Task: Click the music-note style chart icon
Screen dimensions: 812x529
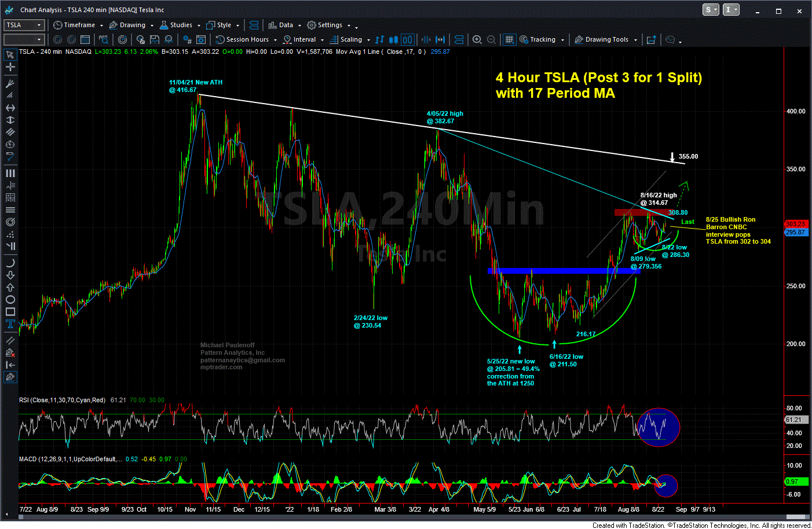Action: (379, 39)
